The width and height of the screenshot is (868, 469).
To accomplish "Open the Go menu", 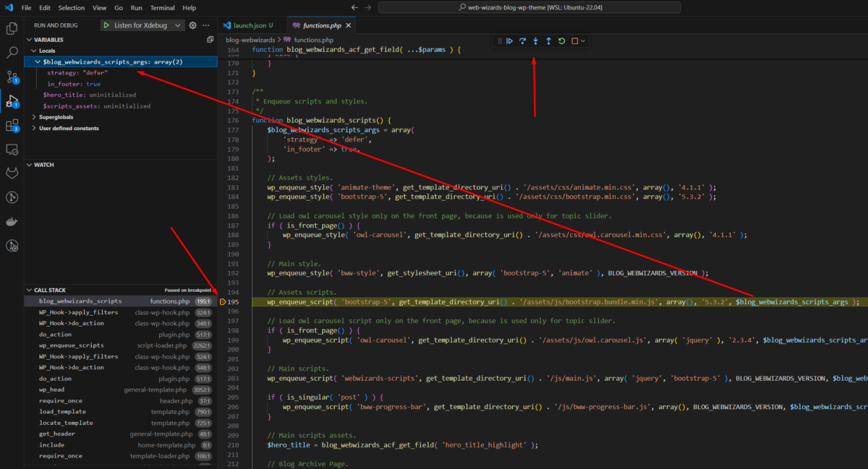I will 119,7.
